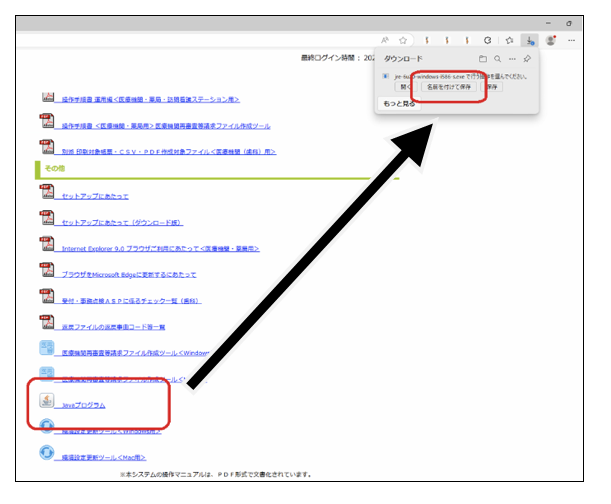This screenshot has height=504, width=611.
Task: Open the browser profile avatar
Action: (x=551, y=40)
